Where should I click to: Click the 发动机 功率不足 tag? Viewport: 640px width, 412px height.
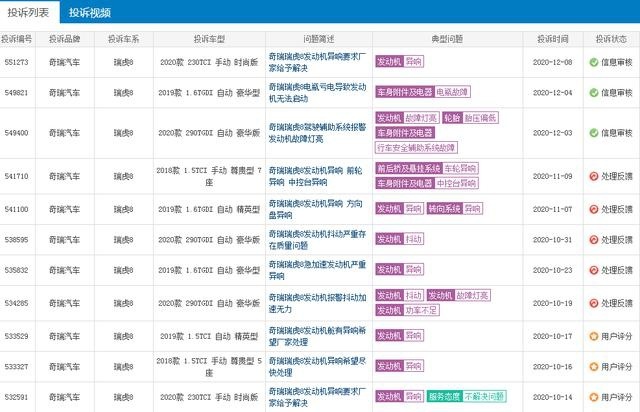407,310
